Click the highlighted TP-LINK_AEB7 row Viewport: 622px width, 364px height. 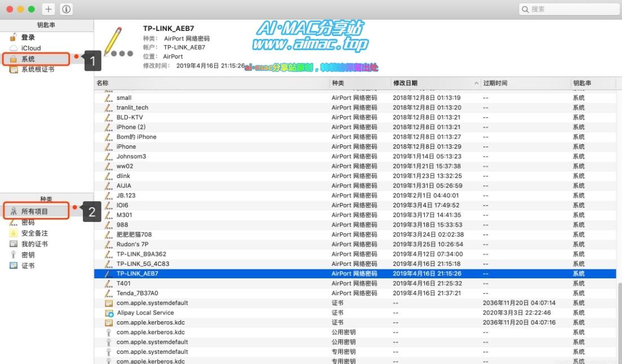tap(355, 274)
